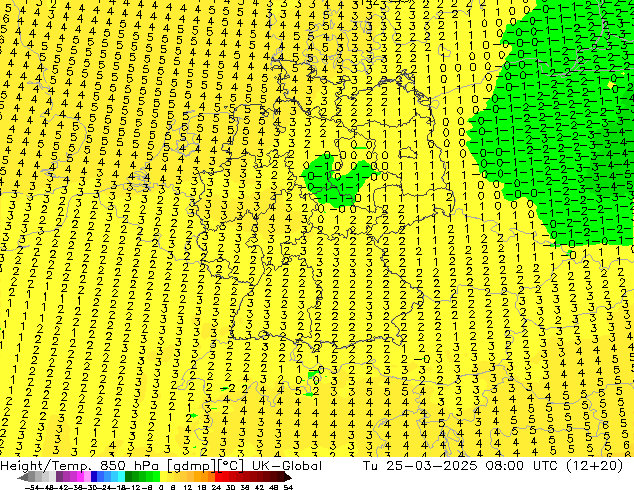The width and height of the screenshot is (634, 490).
Task: Pick the bright green legend swatch
Action: click(x=156, y=477)
